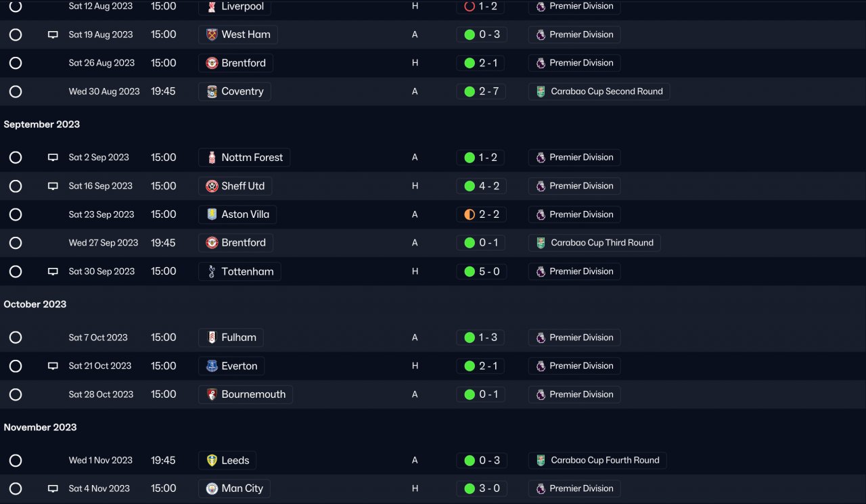
Task: Click the Aston Villa club crest icon
Action: tap(212, 214)
